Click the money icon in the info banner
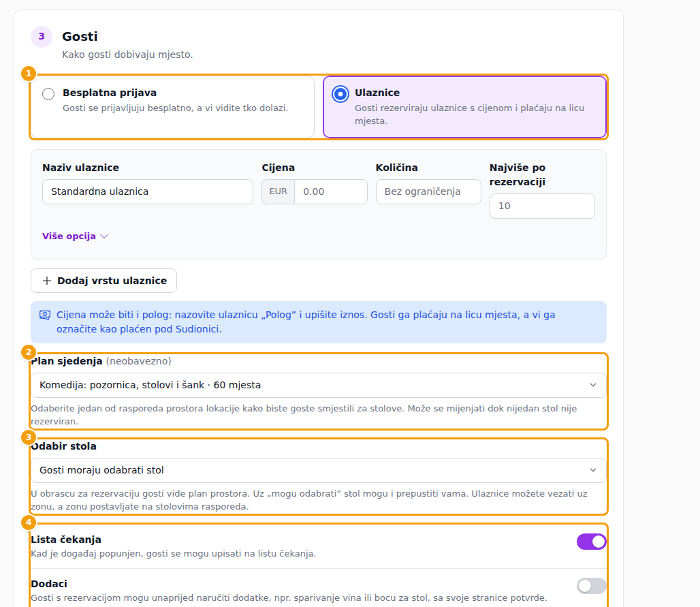Screen dimensions: 700x607 (45, 315)
